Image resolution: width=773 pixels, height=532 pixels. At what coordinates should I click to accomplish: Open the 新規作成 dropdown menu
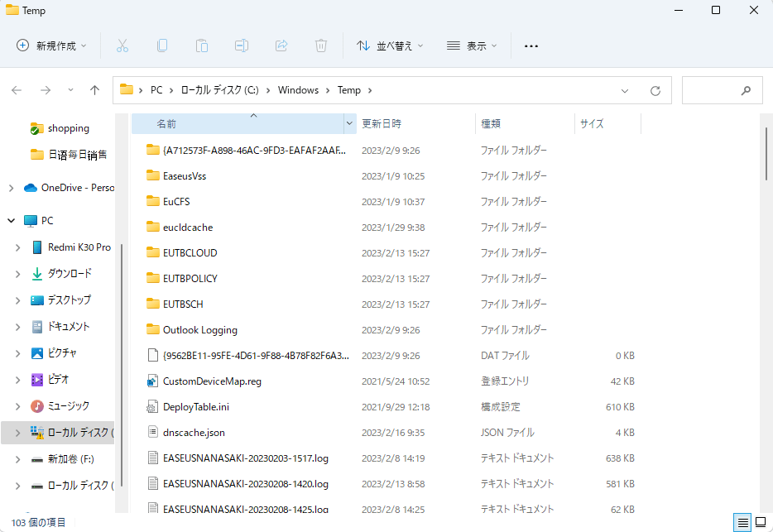point(52,46)
